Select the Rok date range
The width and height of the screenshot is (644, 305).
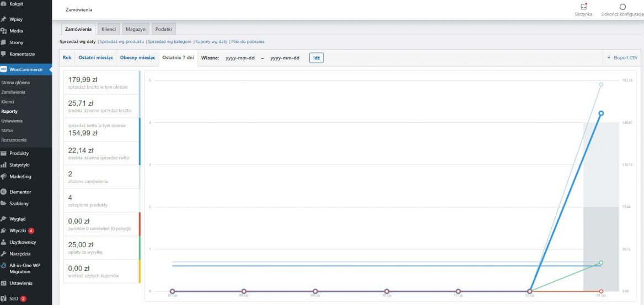tap(67, 57)
